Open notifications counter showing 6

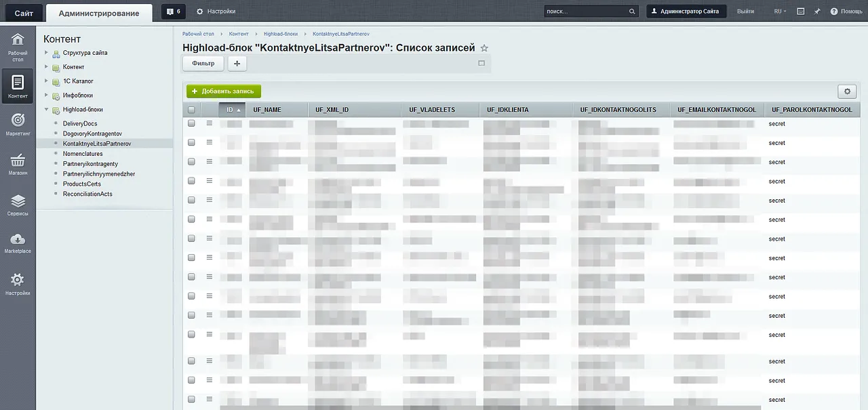(174, 12)
